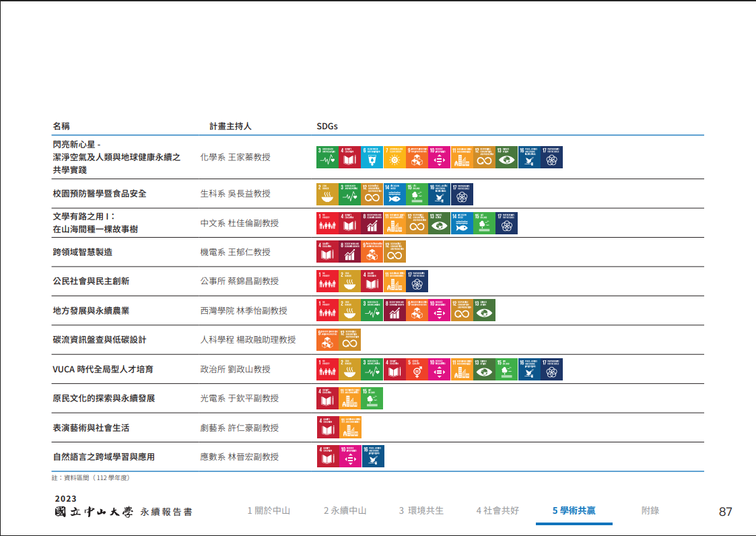Click SDG 2 bowl icon in VUCA 時代全局型人才培育 row
The width and height of the screenshot is (756, 536).
350,369
